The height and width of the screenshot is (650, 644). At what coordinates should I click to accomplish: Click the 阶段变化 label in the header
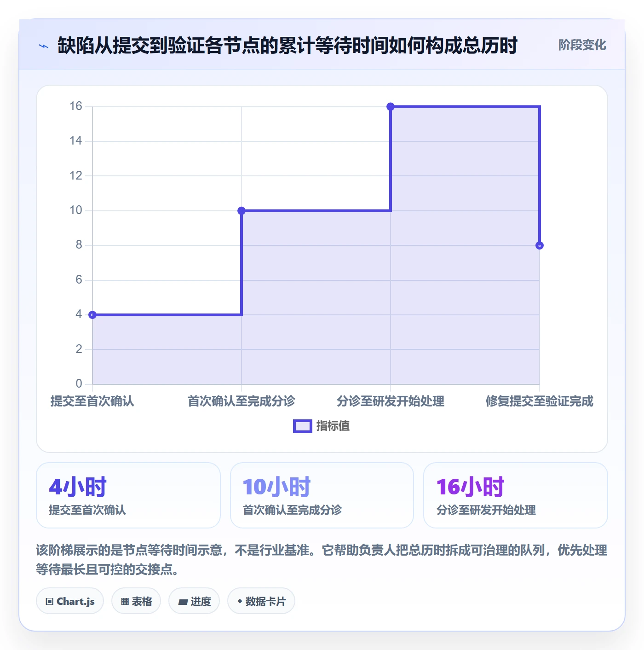582,45
